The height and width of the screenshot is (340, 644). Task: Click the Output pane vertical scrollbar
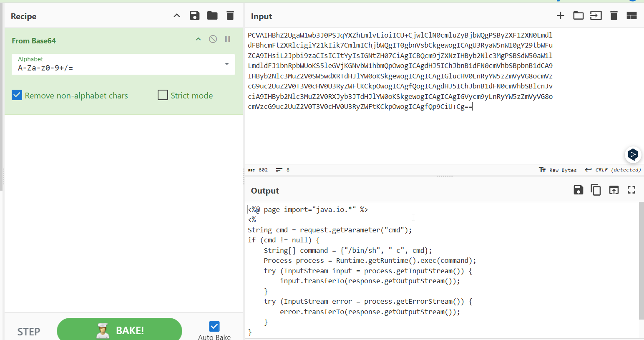[641, 261]
